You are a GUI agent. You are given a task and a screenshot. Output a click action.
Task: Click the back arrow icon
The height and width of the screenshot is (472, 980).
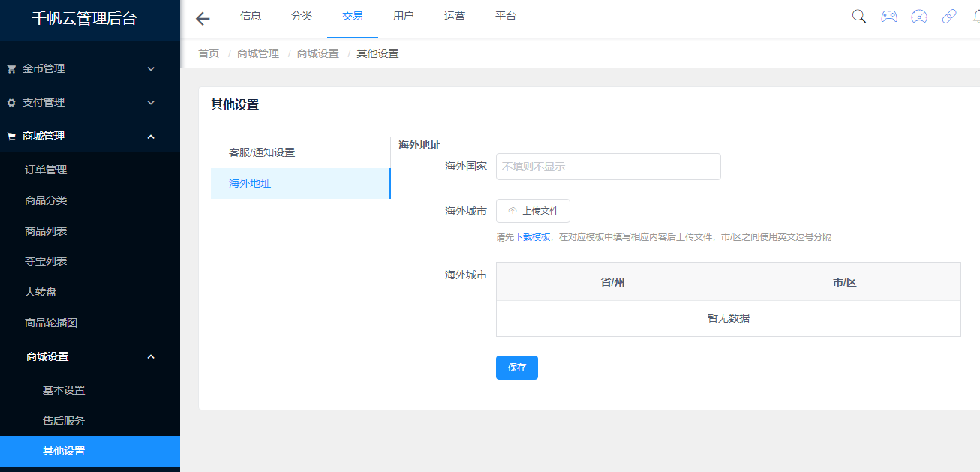tap(203, 19)
